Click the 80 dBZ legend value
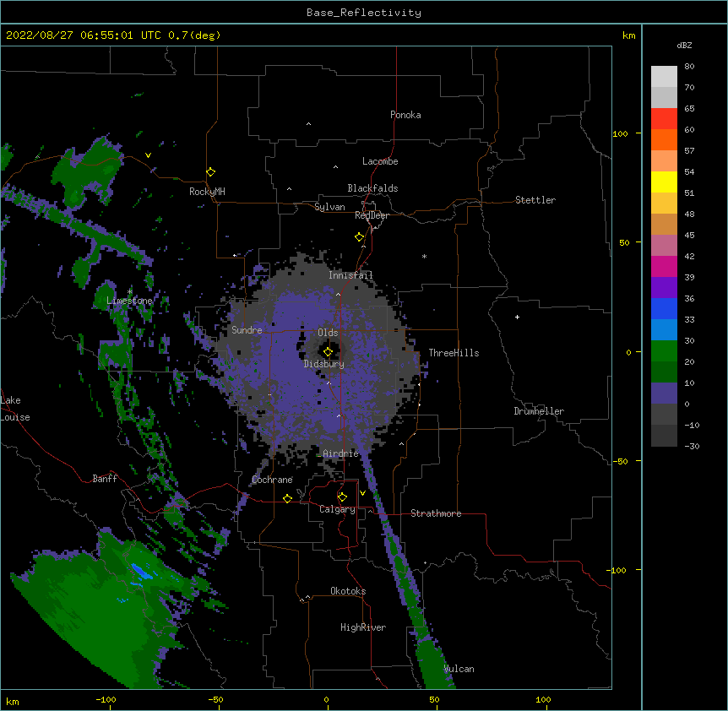Viewport: 728px width, 711px height. pyautogui.click(x=689, y=67)
